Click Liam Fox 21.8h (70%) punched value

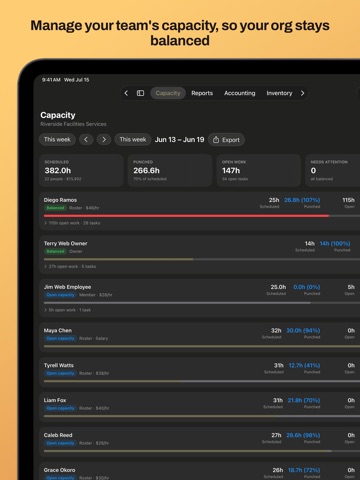pyautogui.click(x=304, y=400)
